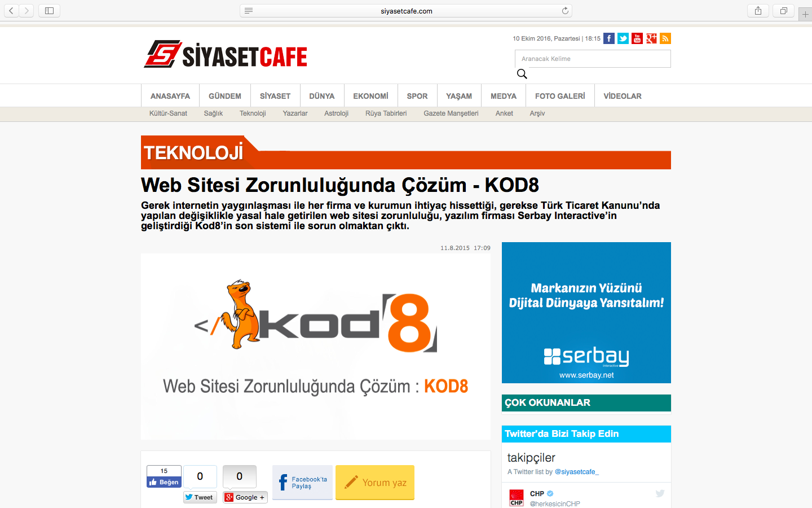The width and height of the screenshot is (812, 508).
Task: Open the MEDYA menu item
Action: [x=504, y=96]
